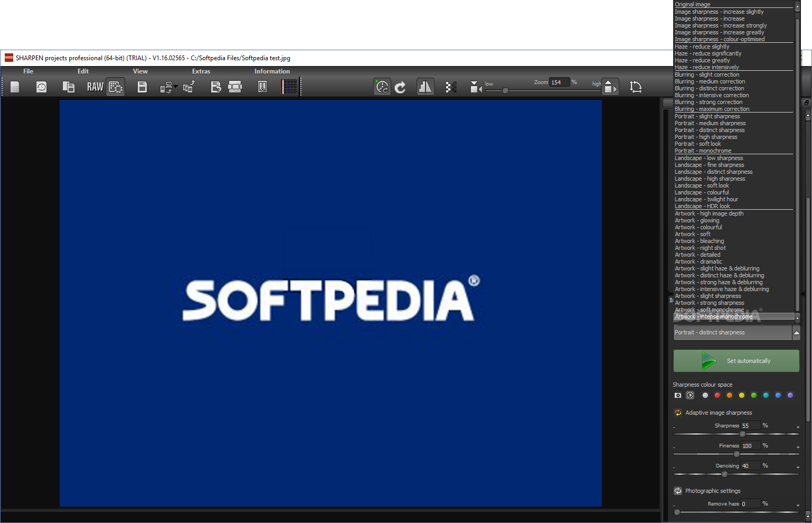Open the Edit menu

coord(83,71)
